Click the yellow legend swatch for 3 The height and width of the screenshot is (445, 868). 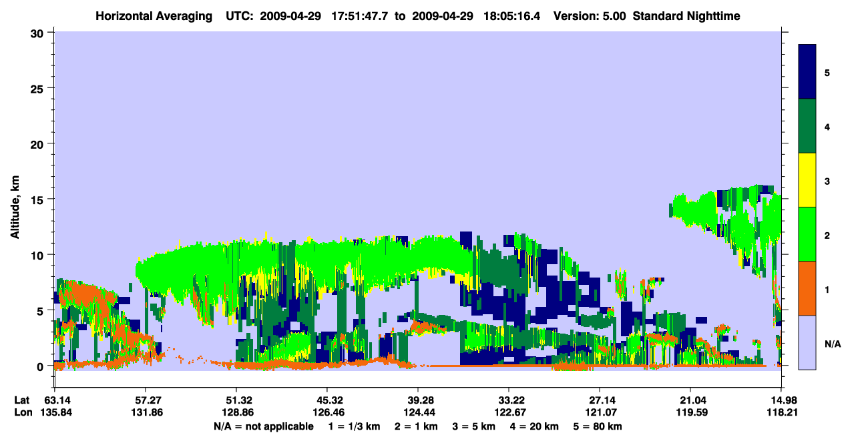(x=807, y=180)
